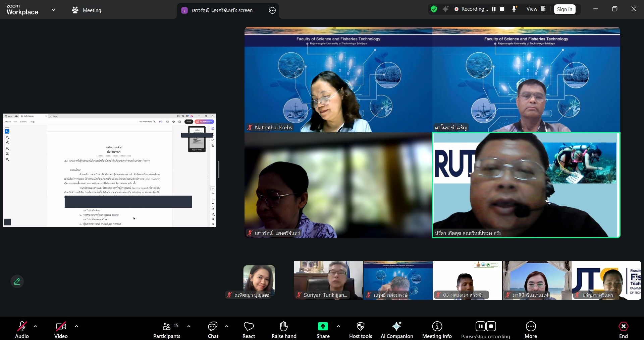Unmute microphone with Audio button

click(x=22, y=330)
